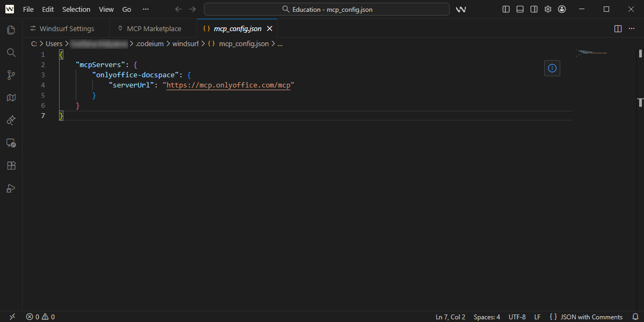Open the Explorer sidebar icon
The width and height of the screenshot is (644, 322).
pos(11,30)
